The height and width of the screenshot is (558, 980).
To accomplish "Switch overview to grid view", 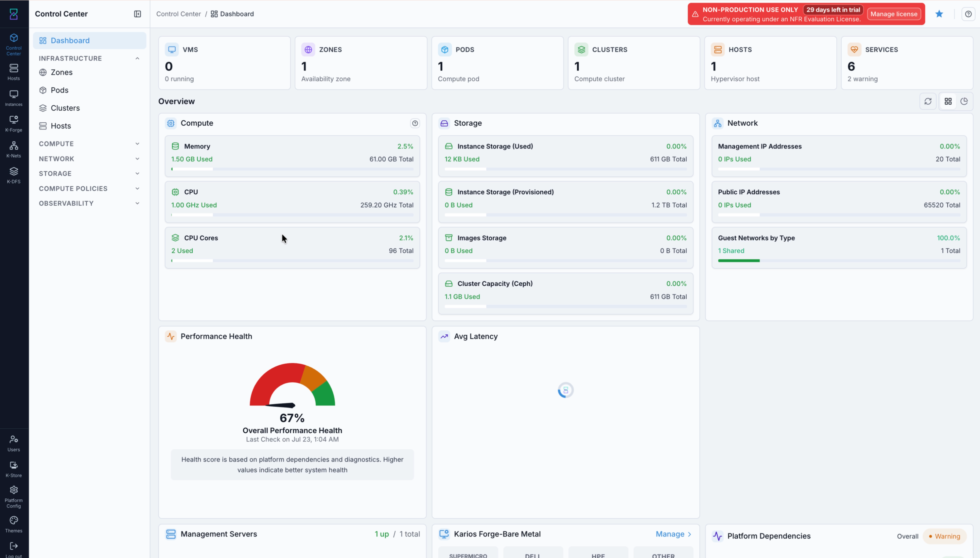I will pos(948,101).
